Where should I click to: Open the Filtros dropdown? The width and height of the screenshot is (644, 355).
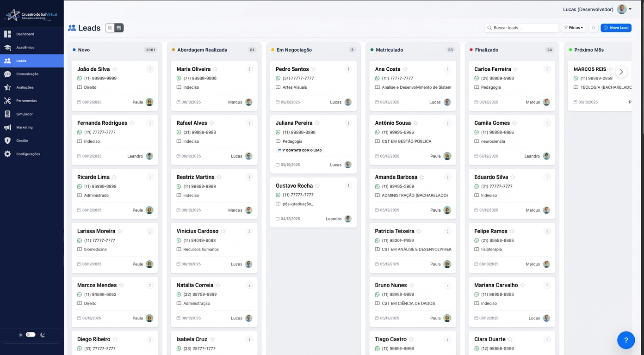573,27
